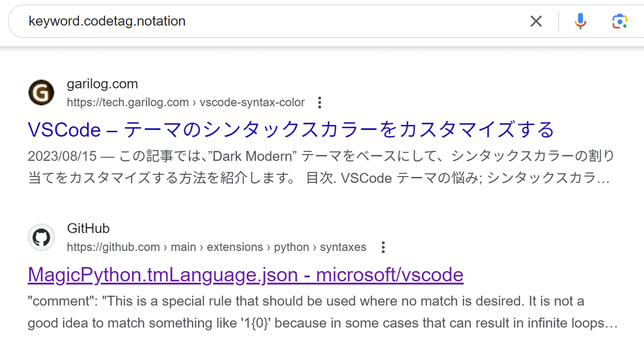Click the garilog.com site favicon
644x358 pixels.
[x=41, y=92]
